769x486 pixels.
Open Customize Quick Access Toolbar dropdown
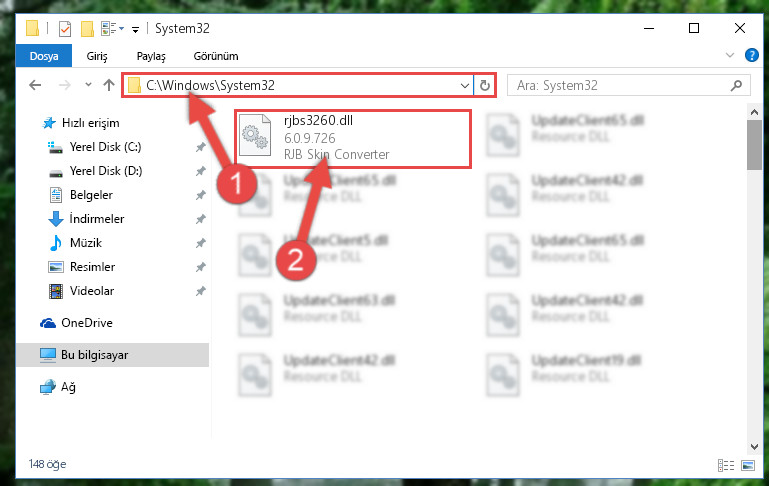tap(135, 30)
